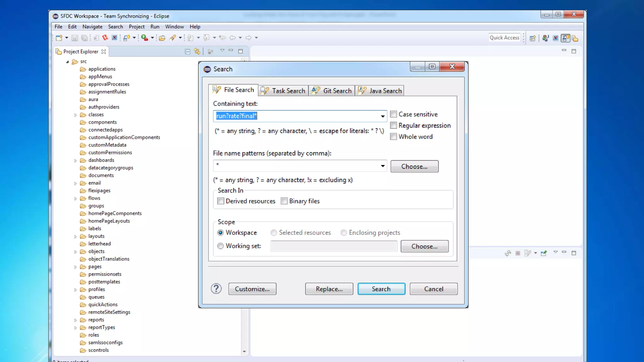Click the Replace... button
Viewport: 644px width, 362px height.
pyautogui.click(x=329, y=289)
